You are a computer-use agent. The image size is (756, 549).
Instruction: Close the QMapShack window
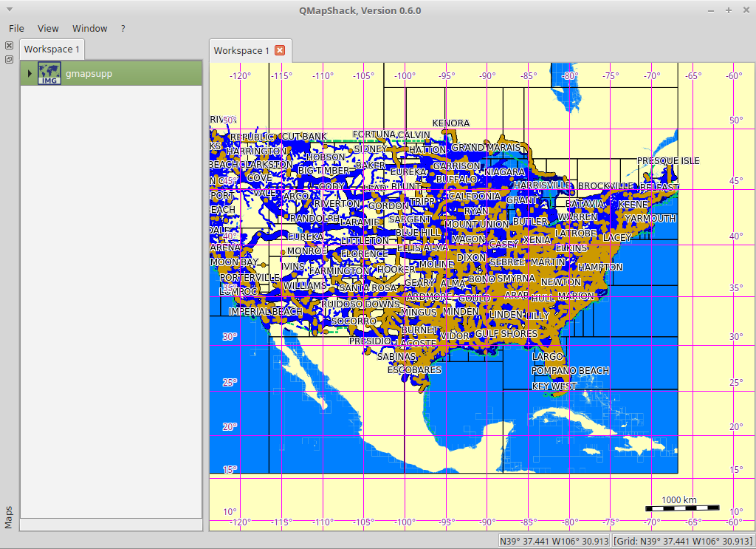(x=746, y=10)
